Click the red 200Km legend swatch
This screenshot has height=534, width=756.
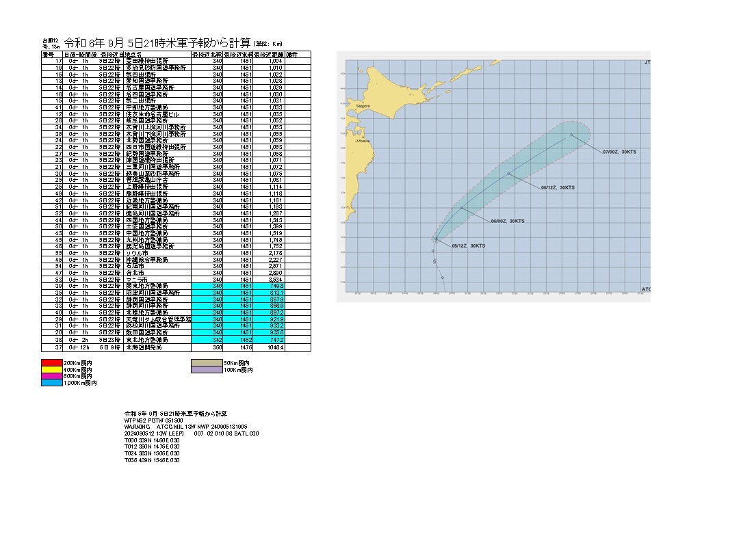(x=51, y=362)
